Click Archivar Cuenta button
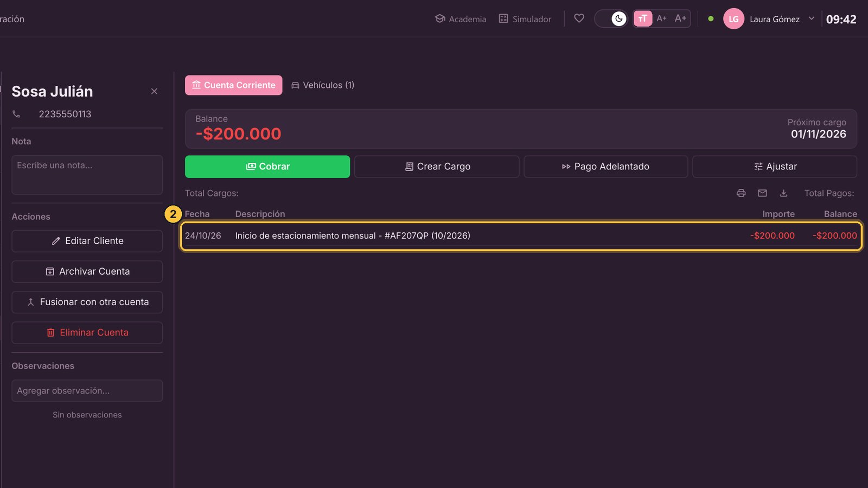Viewport: 868px width, 488px height. tap(87, 271)
